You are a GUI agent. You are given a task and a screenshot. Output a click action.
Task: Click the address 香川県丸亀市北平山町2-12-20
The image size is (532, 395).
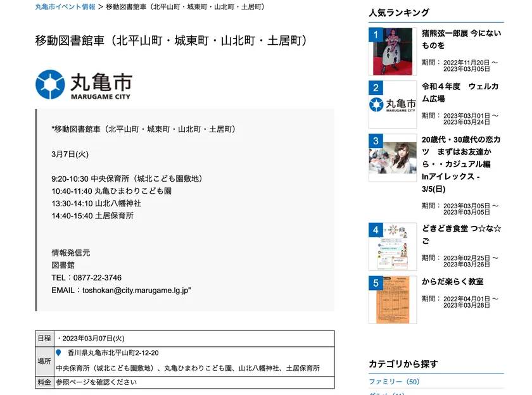113,353
